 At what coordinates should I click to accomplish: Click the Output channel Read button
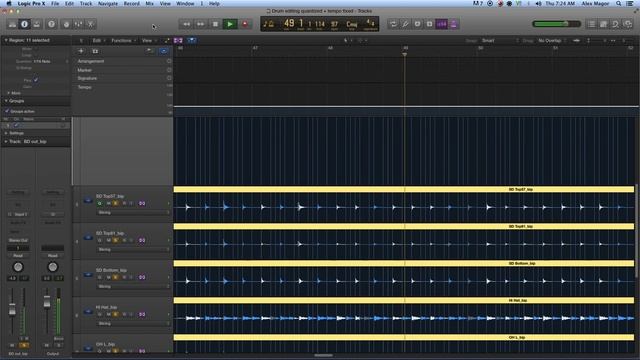point(53,256)
